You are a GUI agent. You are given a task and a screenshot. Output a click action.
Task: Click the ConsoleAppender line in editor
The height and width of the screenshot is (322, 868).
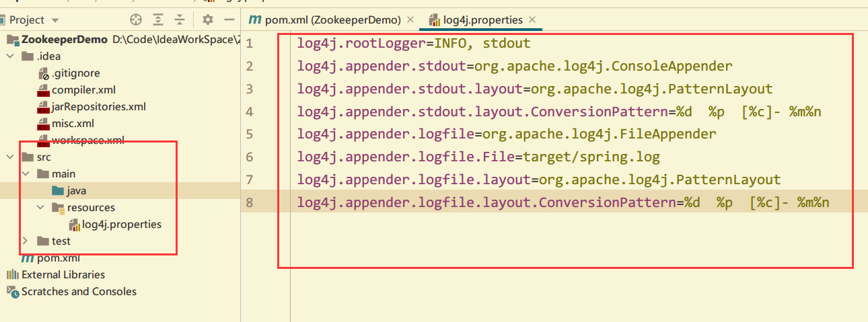[515, 66]
